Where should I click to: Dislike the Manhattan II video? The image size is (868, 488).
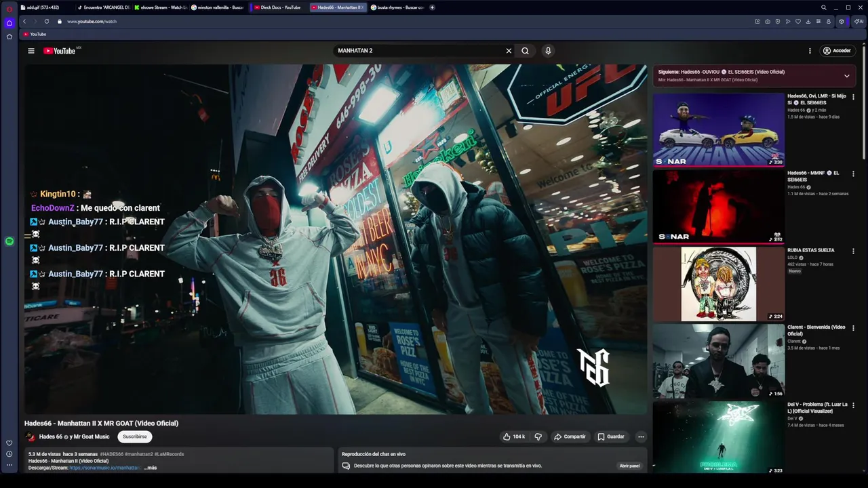point(538,436)
